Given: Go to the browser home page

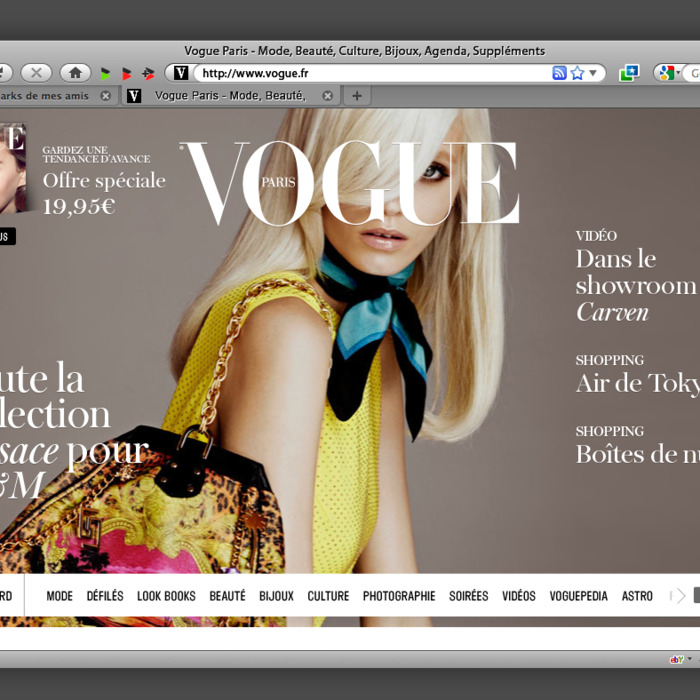Looking at the screenshot, I should pos(75,73).
